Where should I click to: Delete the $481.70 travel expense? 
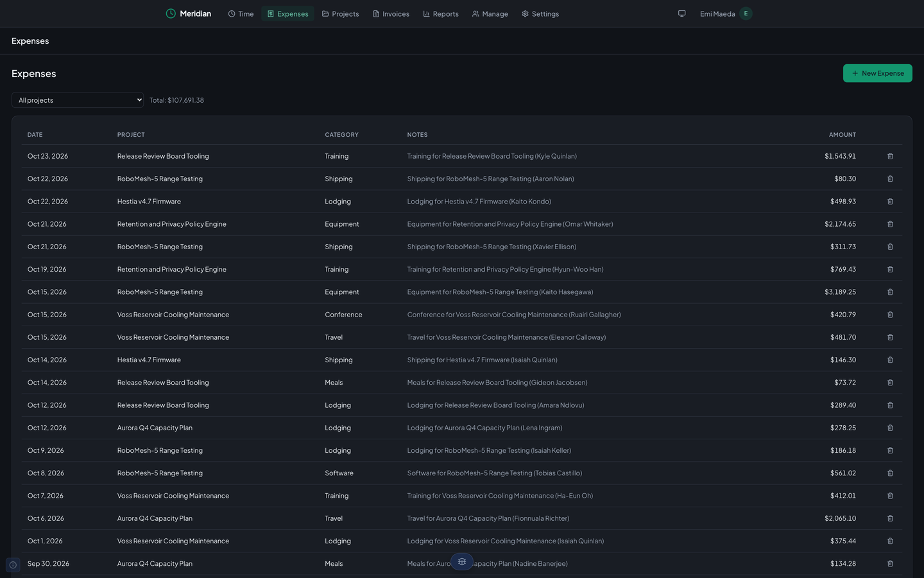[890, 337]
